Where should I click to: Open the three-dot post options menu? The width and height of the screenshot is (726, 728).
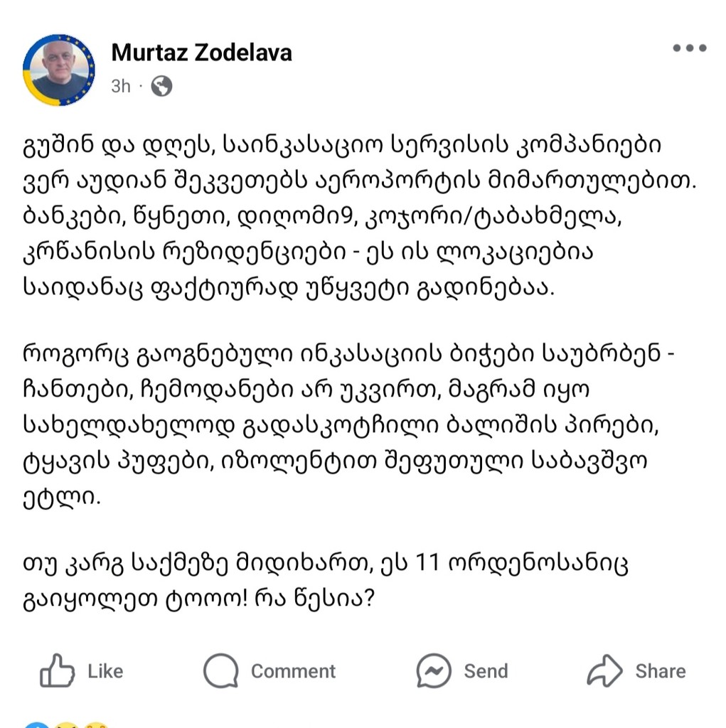click(x=689, y=48)
